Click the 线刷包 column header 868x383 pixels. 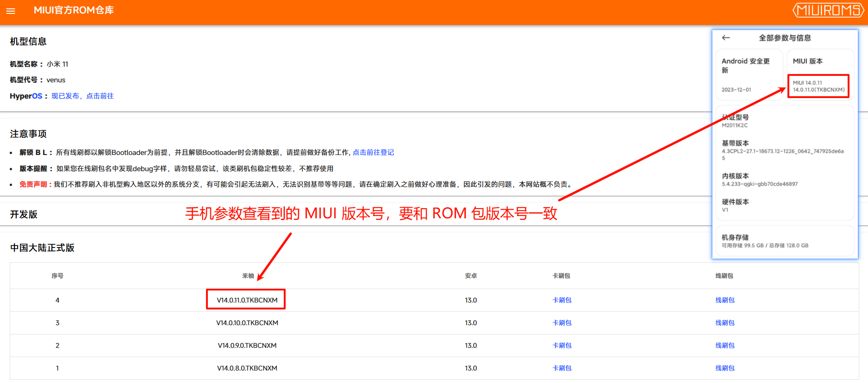(x=724, y=276)
